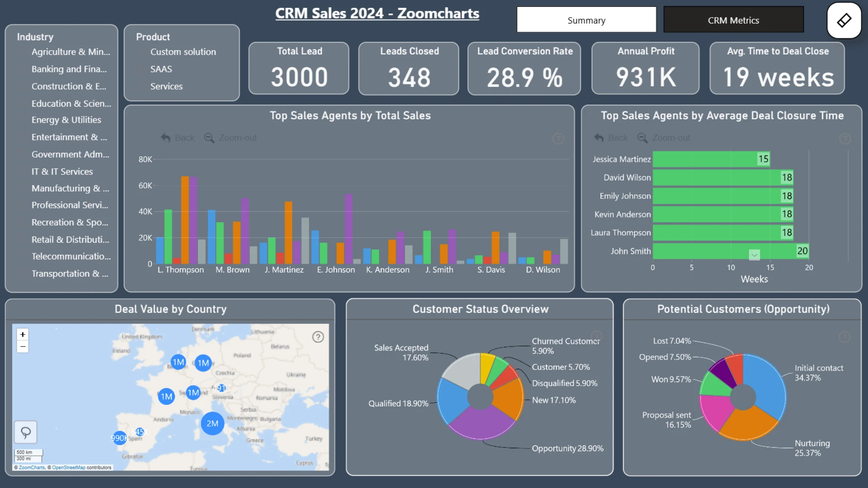868x488 pixels.
Task: Click Back arrow in Total Sales chart
Action: 166,138
